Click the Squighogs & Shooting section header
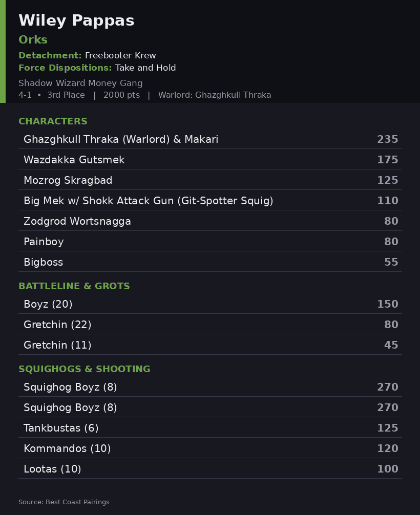The image size is (420, 515). coord(85,369)
